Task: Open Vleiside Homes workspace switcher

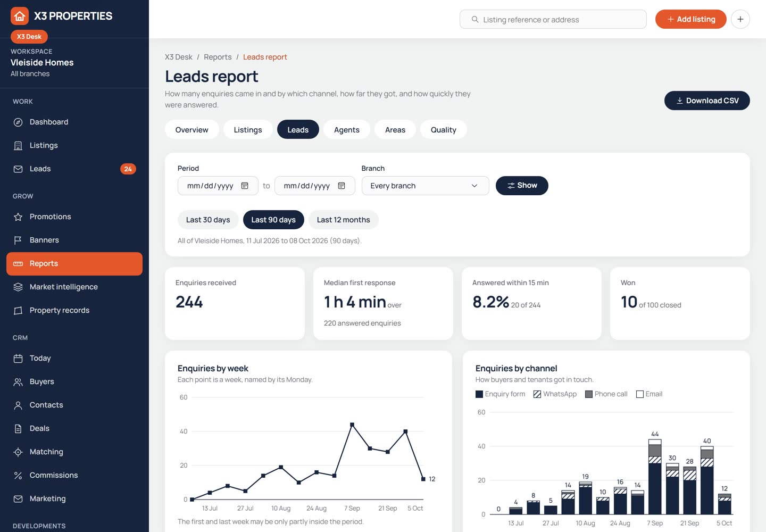Action: point(74,63)
